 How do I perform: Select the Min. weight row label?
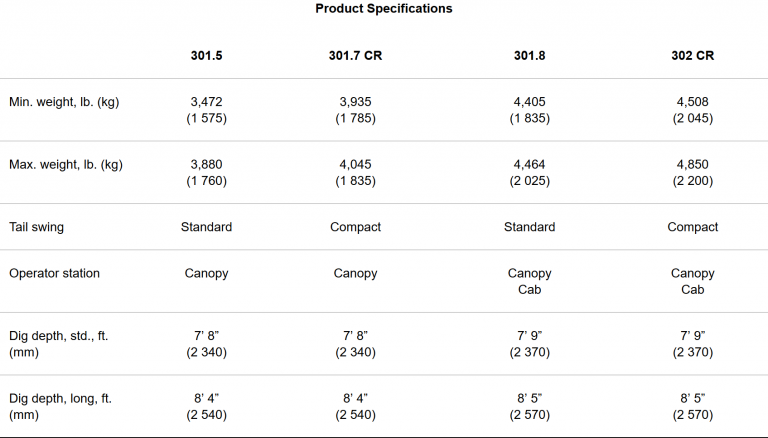pyautogui.click(x=64, y=102)
